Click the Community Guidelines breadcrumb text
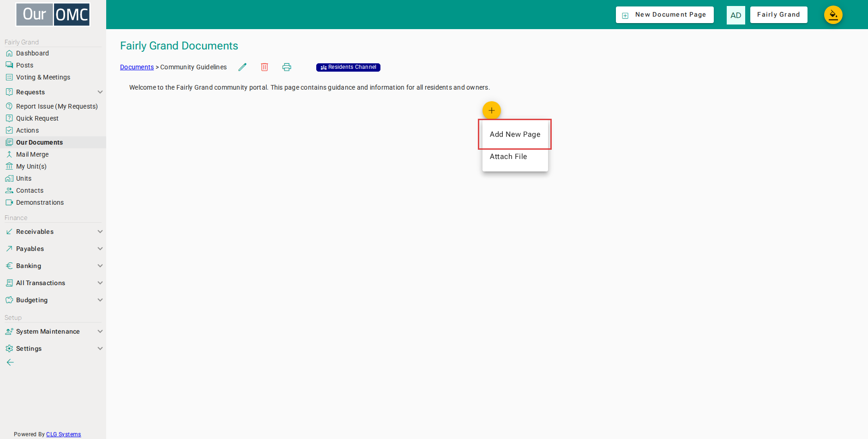This screenshot has width=868, height=439. click(193, 67)
